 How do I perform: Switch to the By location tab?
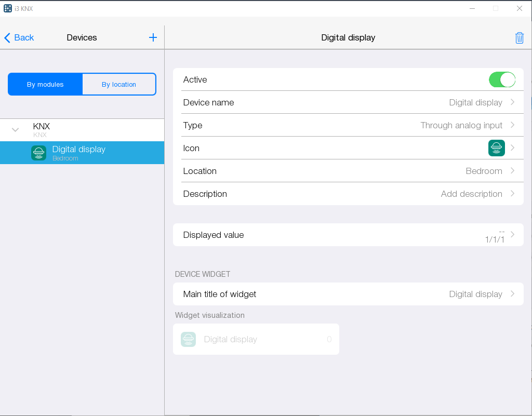point(119,84)
